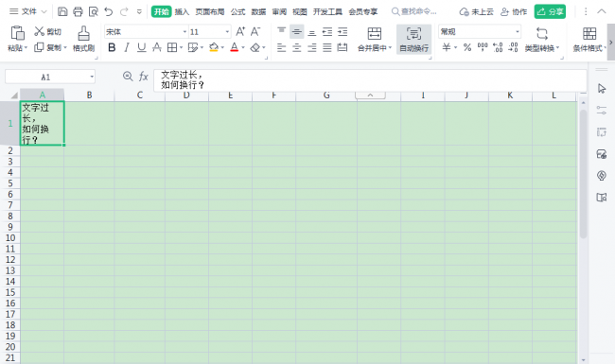Screen dimensions: 615x364
Task: Apply fill color to cell
Action: click(214, 48)
